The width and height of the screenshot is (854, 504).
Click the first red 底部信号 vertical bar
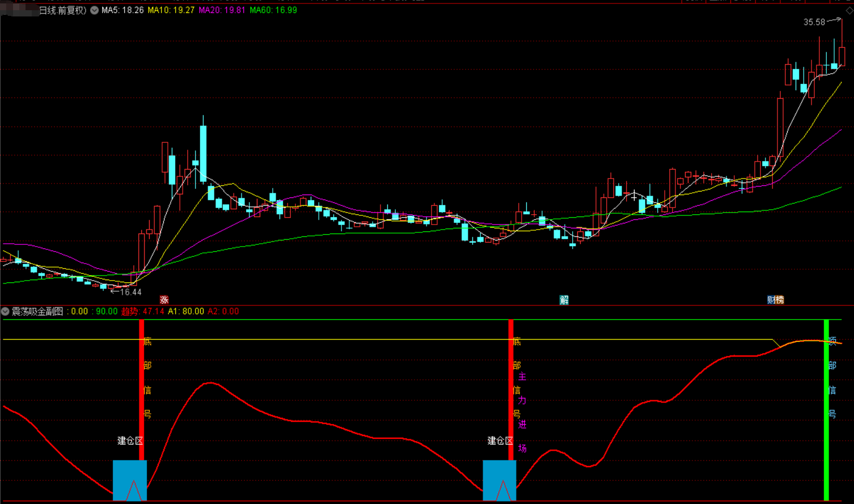(x=142, y=390)
